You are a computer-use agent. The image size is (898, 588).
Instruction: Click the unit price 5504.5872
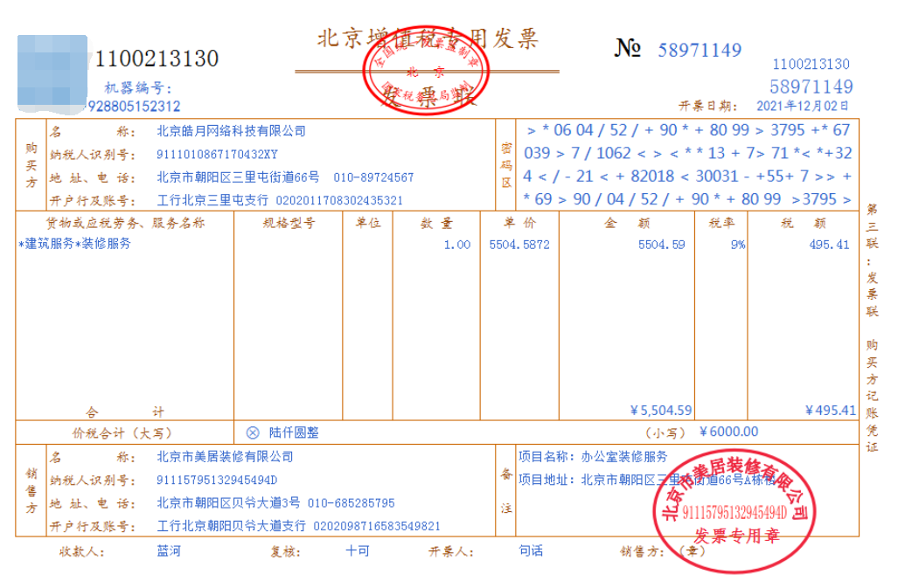point(519,245)
